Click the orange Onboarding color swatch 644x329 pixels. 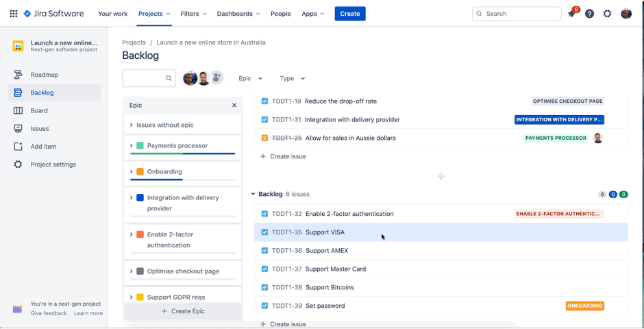[x=140, y=171]
